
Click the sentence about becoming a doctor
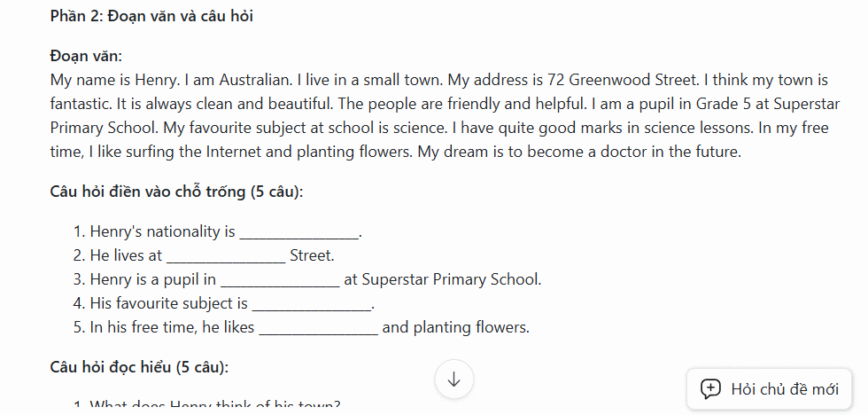pyautogui.click(x=579, y=152)
